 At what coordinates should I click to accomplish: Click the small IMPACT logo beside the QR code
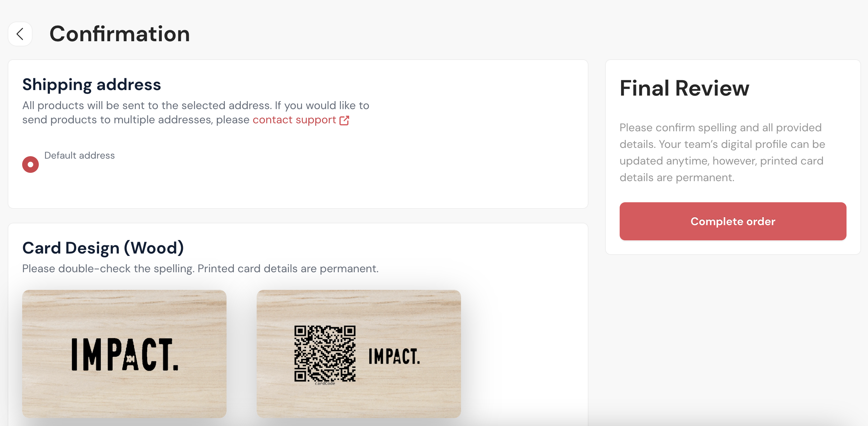tap(394, 356)
